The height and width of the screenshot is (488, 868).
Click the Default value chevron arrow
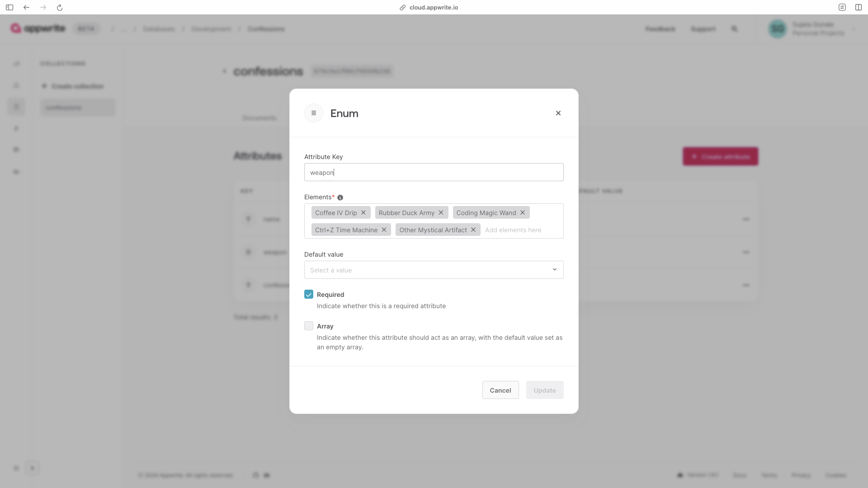click(x=555, y=270)
